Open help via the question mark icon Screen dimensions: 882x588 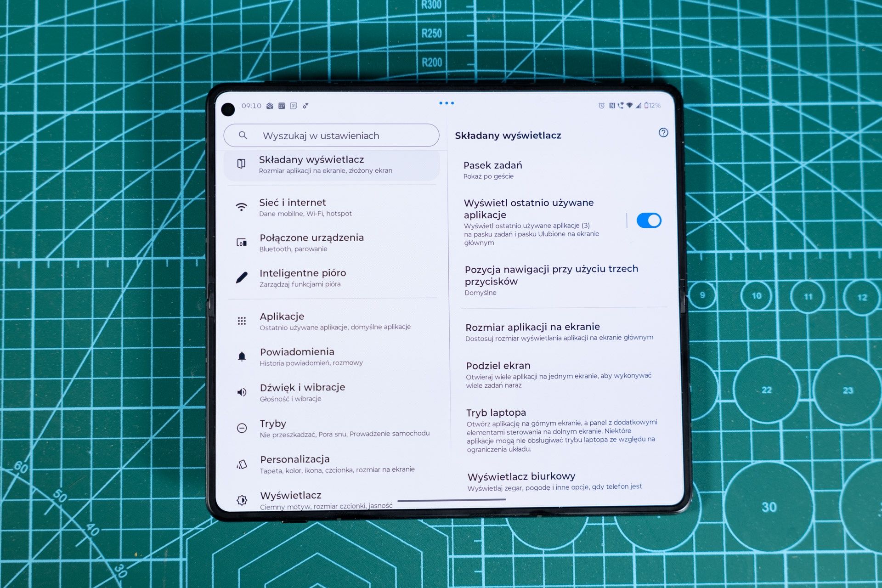click(663, 132)
